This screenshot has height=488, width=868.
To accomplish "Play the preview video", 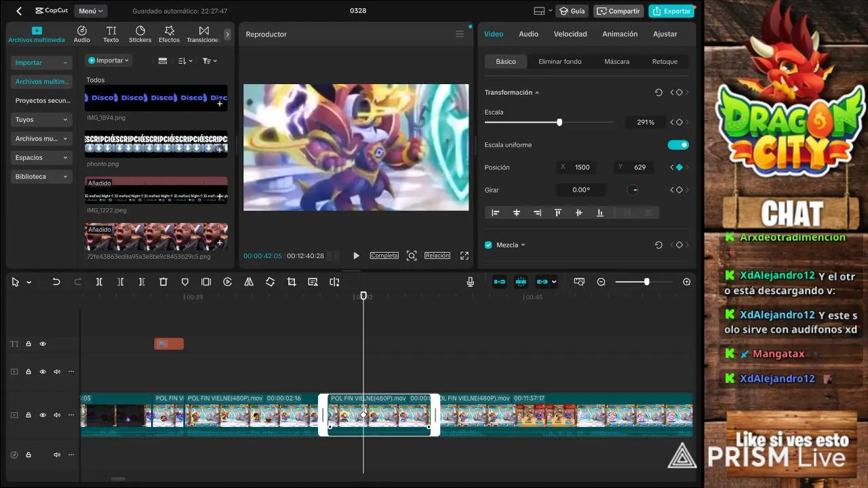I will (356, 256).
